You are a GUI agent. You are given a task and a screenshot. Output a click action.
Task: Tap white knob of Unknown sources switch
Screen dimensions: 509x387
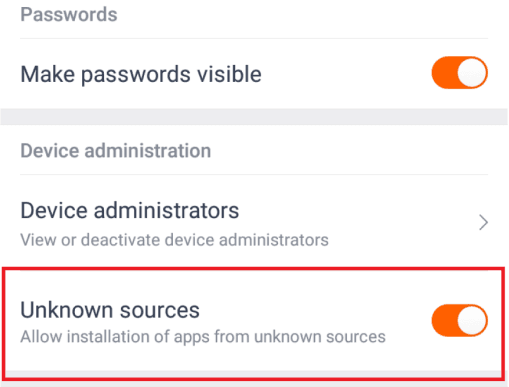point(472,320)
